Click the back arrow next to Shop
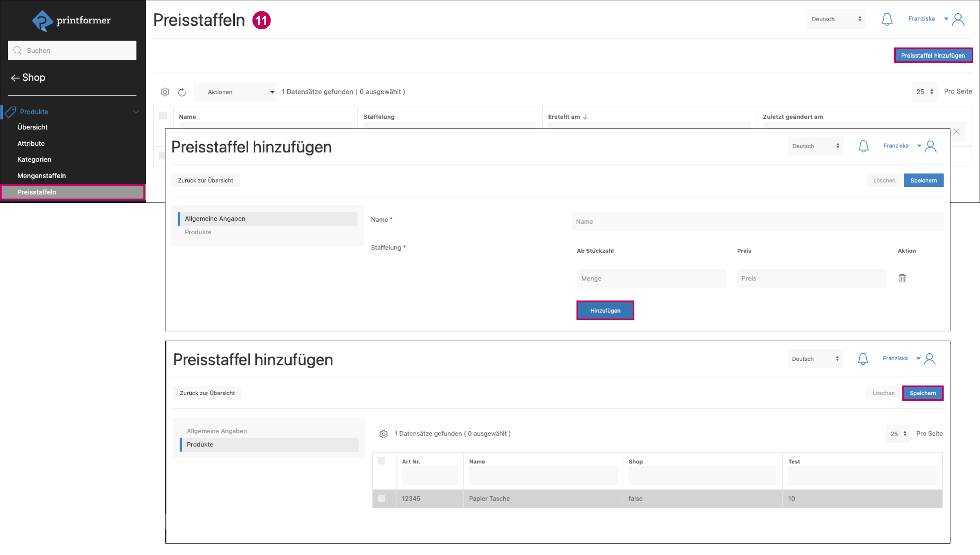The width and height of the screenshot is (980, 555). pos(15,78)
